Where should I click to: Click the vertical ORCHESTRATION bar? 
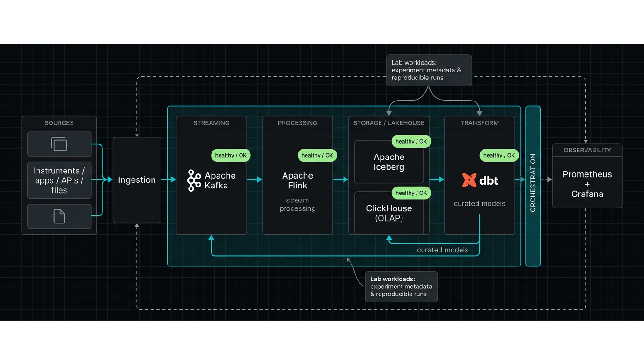click(x=533, y=186)
